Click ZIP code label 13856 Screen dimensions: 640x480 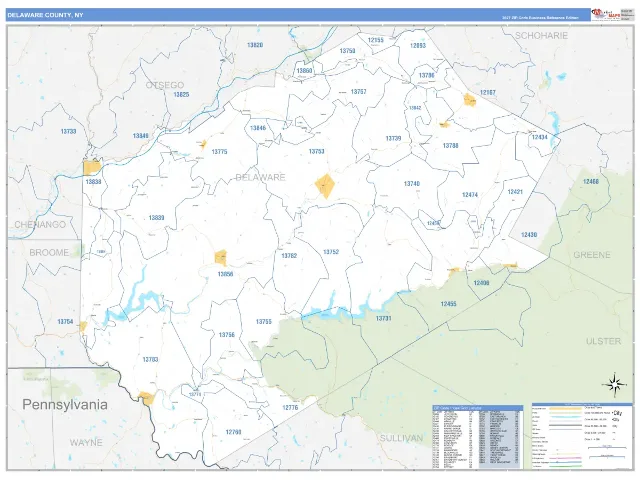click(225, 274)
